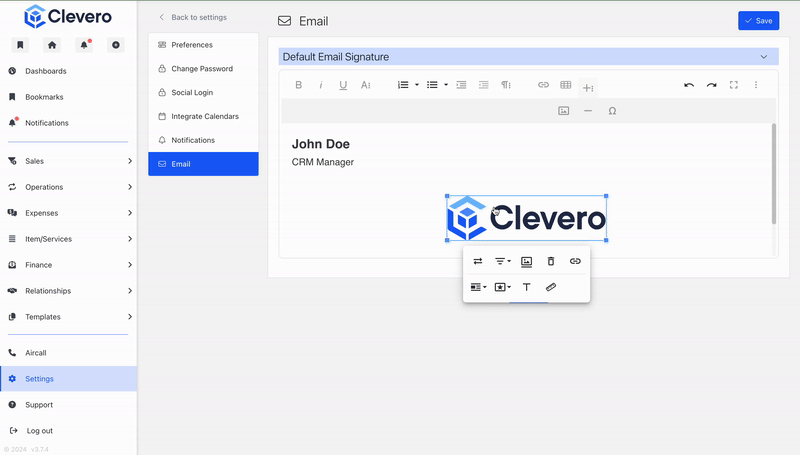Open bullet list style dropdown arrow
The width and height of the screenshot is (800, 455).
(446, 85)
